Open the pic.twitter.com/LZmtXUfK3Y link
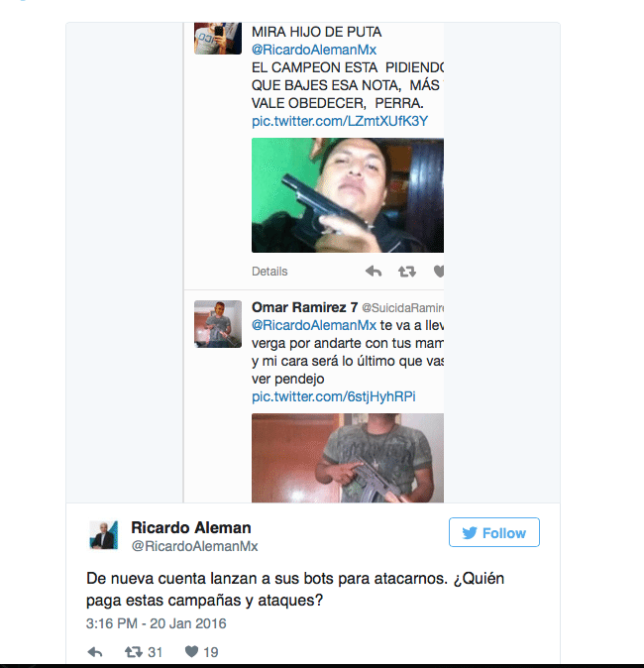644x668 pixels. [x=340, y=121]
